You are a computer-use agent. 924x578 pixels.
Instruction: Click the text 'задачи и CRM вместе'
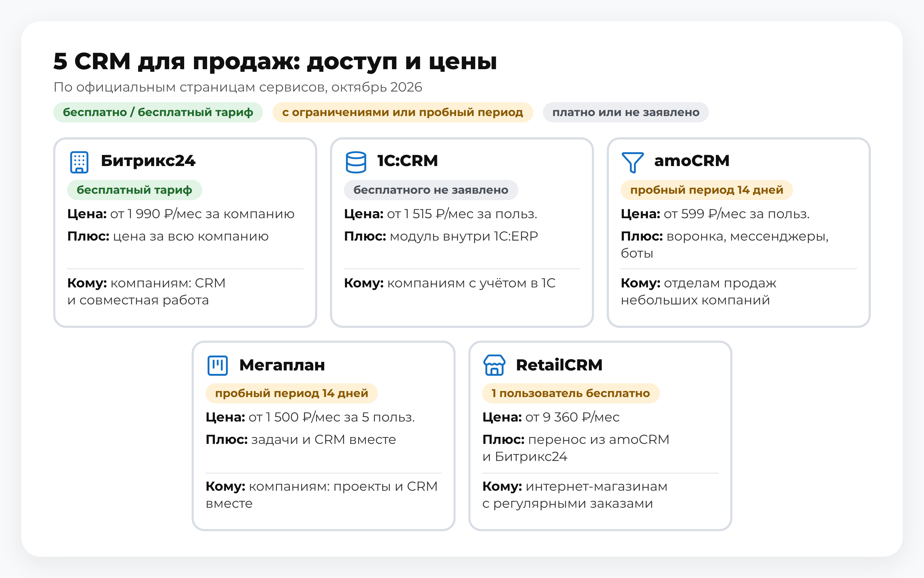[x=323, y=440]
